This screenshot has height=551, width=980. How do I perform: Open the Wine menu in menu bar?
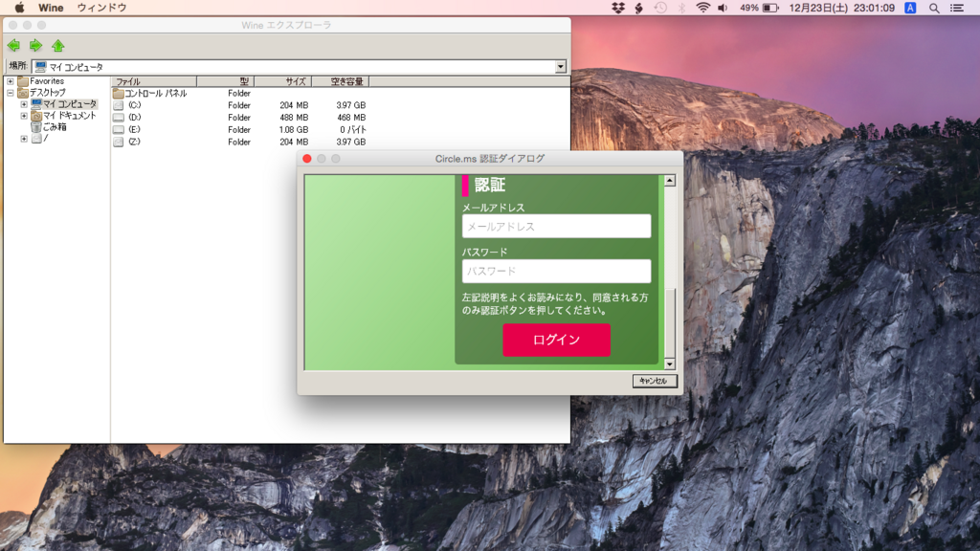[x=51, y=8]
